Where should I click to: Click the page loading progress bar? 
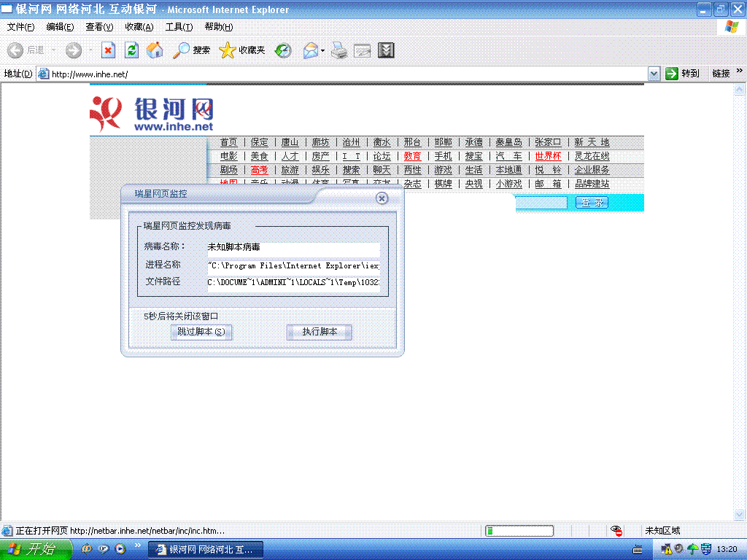[x=519, y=531]
